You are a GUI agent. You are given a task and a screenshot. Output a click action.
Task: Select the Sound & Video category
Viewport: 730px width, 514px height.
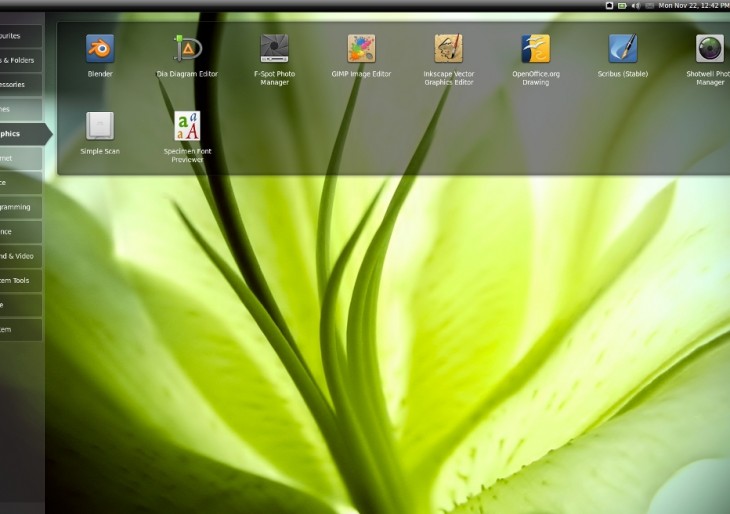click(20, 256)
